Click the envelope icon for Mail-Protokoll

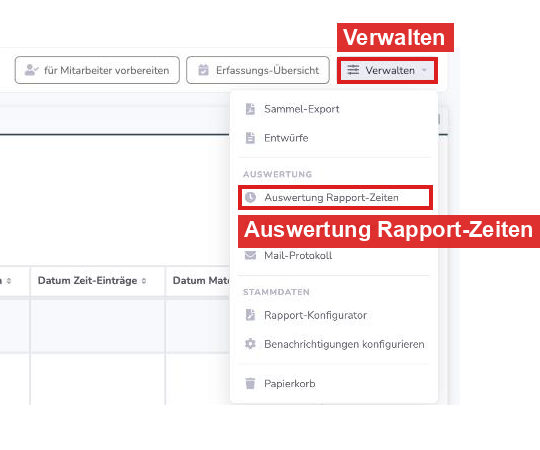click(x=250, y=255)
